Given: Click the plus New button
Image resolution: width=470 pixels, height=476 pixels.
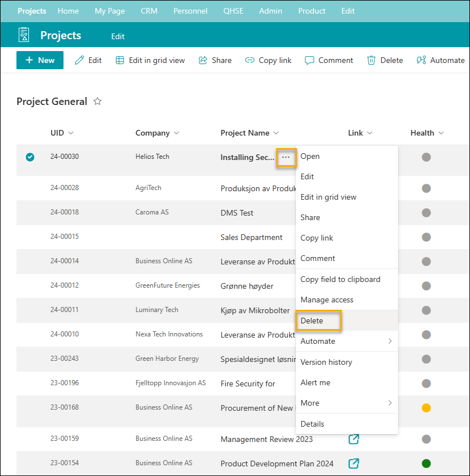Looking at the screenshot, I should [x=40, y=60].
